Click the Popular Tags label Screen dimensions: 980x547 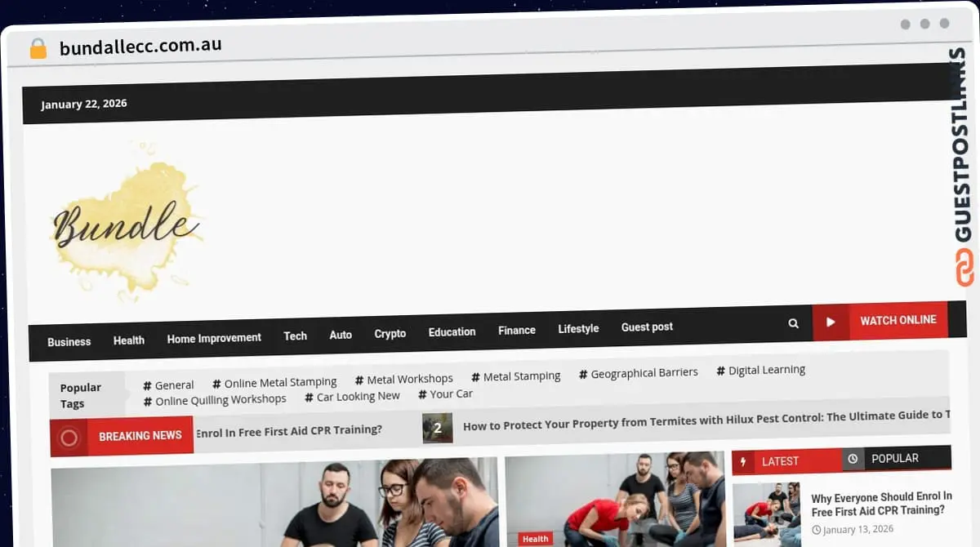coord(81,395)
